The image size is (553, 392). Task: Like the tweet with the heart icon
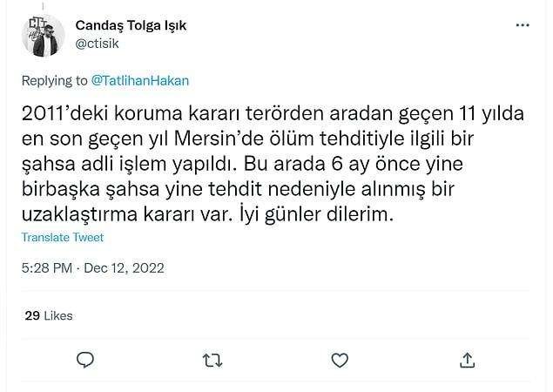click(340, 360)
